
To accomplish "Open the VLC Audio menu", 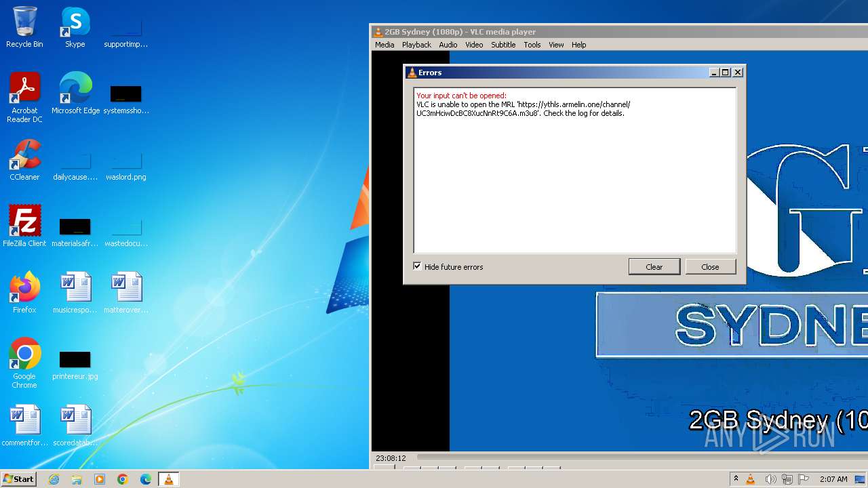I will click(x=448, y=45).
